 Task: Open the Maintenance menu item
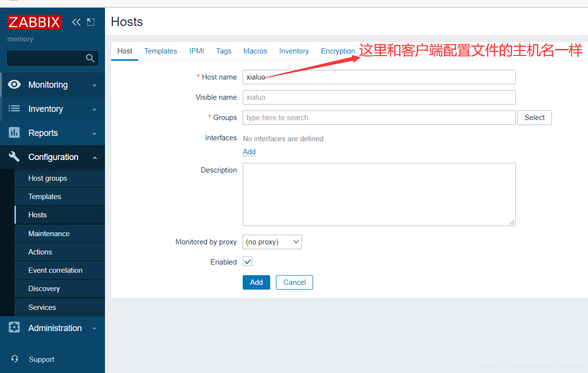pos(60,234)
